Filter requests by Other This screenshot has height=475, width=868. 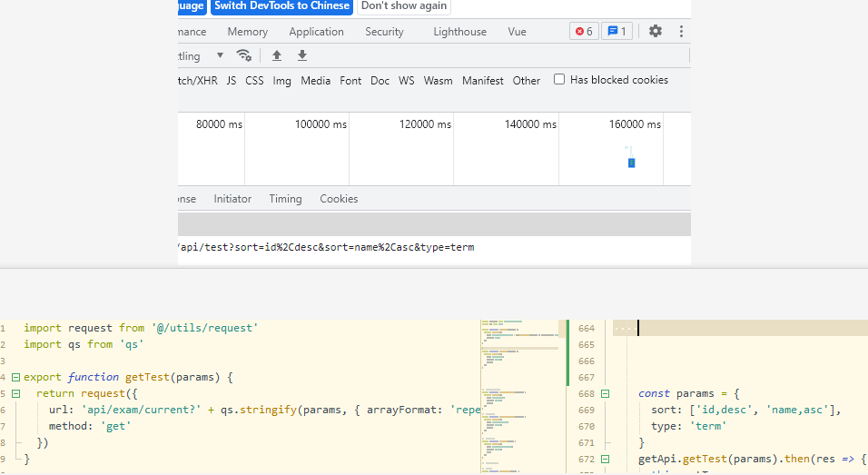(526, 80)
